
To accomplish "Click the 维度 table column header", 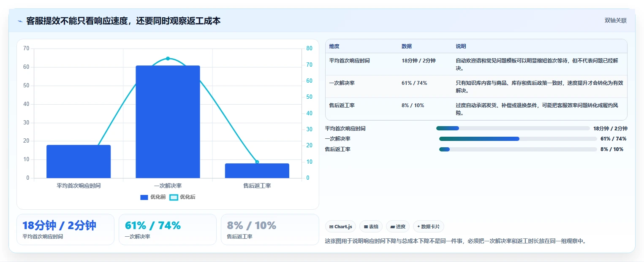I will (334, 46).
